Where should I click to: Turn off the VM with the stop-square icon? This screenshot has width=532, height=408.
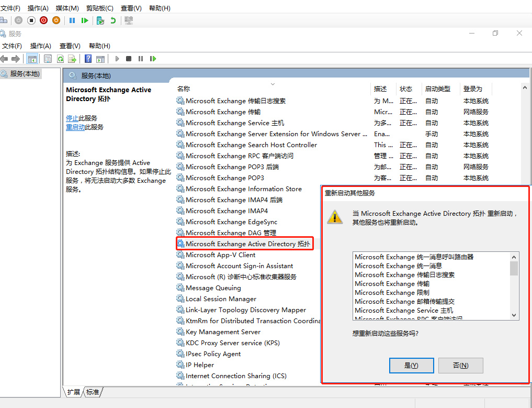[x=31, y=20]
